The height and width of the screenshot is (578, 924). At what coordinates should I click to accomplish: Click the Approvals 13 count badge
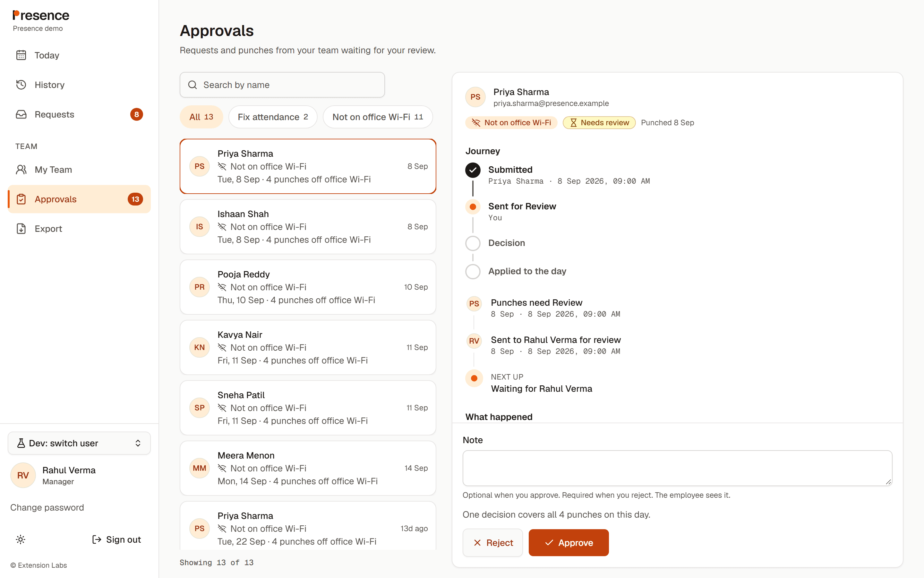click(x=135, y=199)
